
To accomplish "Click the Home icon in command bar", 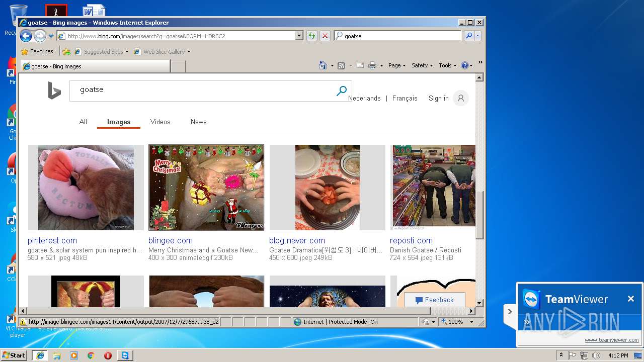I will (324, 65).
